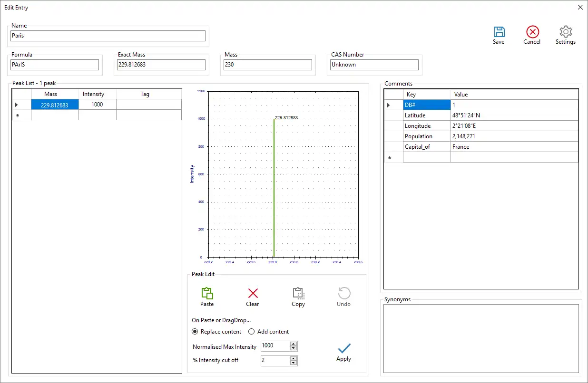Select the Capital_of key cell
The image size is (588, 383).
[x=427, y=147]
